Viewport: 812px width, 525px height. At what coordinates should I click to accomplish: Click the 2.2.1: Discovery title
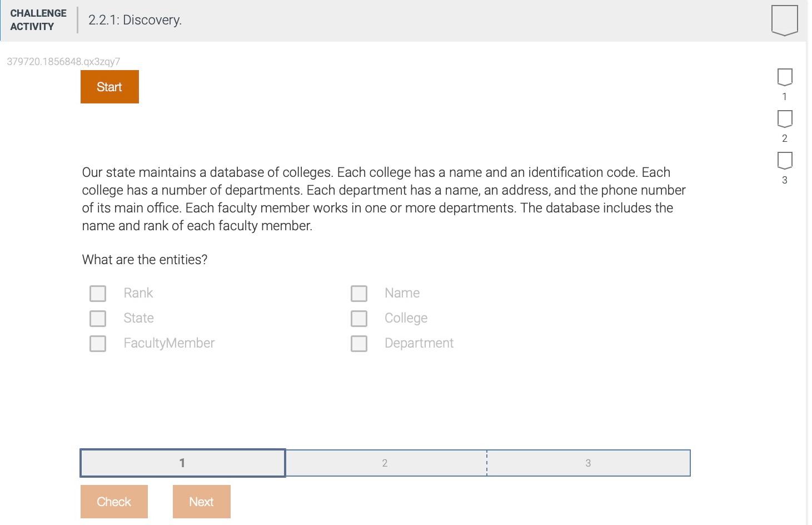point(135,19)
